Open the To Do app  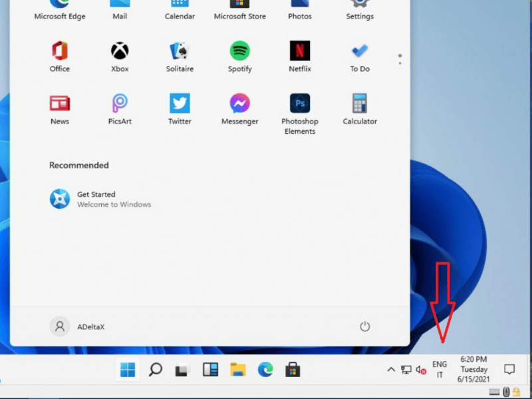coord(360,51)
